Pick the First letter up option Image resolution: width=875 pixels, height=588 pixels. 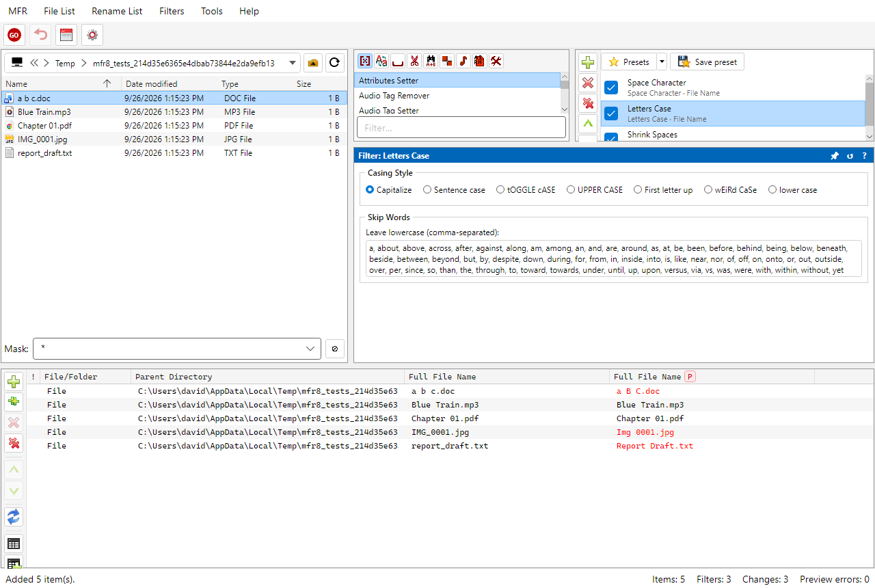pos(663,190)
